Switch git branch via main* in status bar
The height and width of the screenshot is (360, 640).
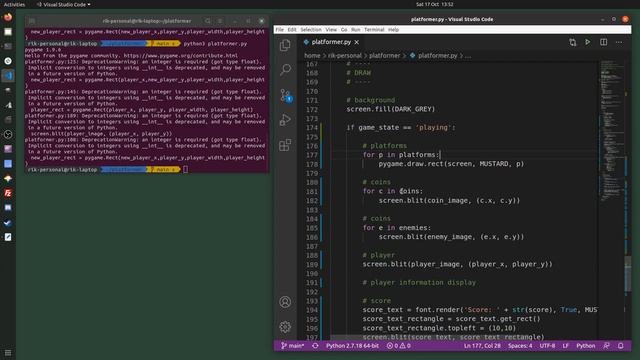[x=293, y=346]
